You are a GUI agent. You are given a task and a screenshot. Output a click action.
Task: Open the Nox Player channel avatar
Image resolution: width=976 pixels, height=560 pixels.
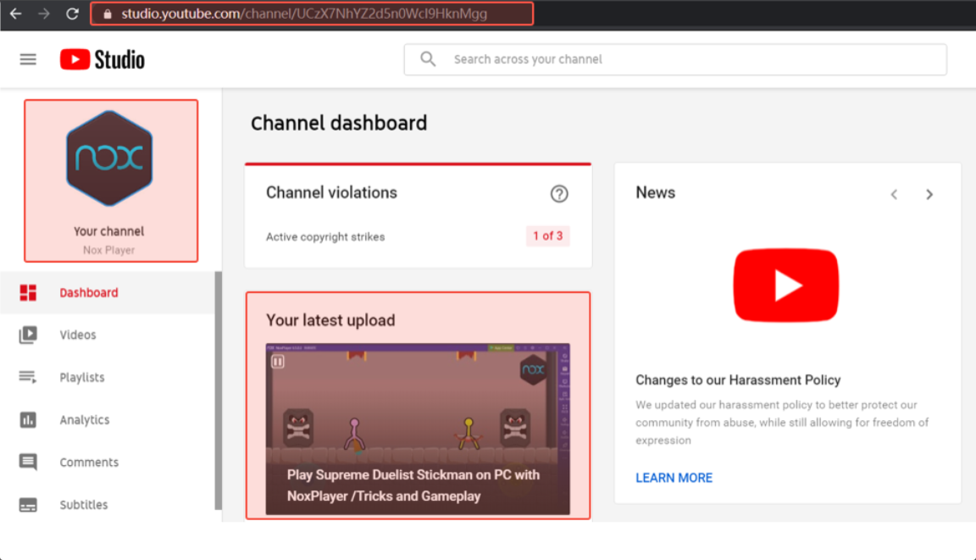tap(109, 158)
